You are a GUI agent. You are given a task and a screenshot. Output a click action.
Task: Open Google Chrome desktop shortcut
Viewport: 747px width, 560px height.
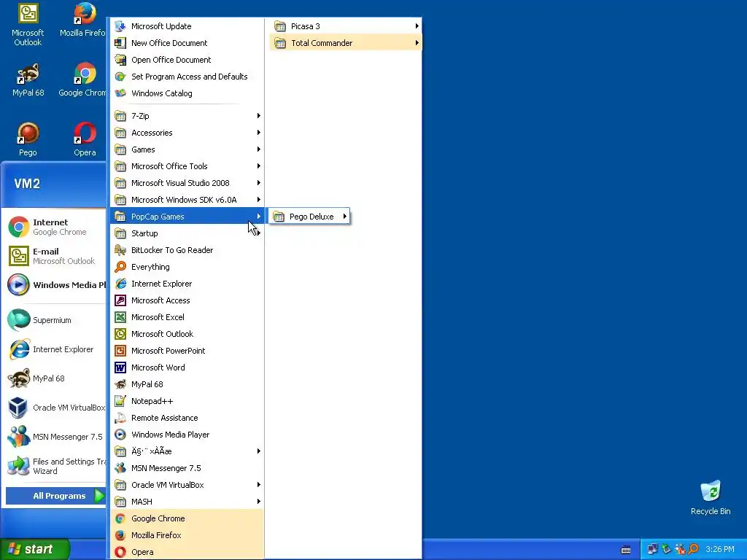coord(82,80)
